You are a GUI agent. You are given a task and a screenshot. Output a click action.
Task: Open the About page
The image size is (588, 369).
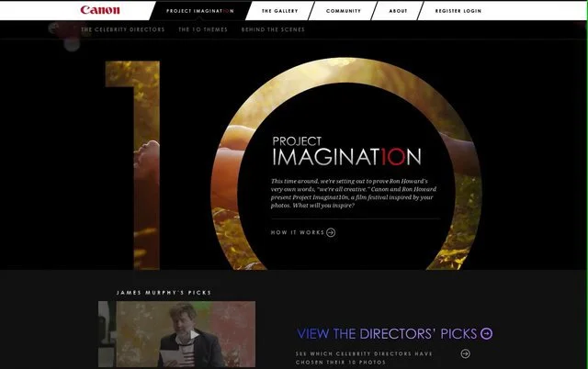click(x=398, y=11)
